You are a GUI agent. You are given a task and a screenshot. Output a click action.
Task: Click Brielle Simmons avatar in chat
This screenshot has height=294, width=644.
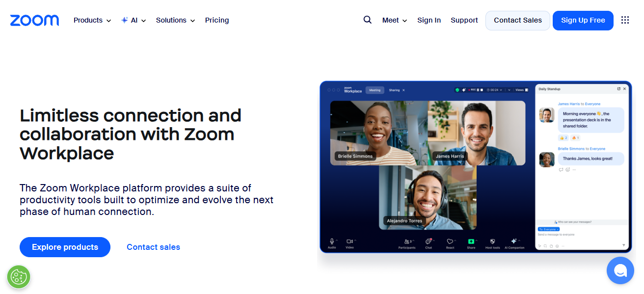[547, 160]
